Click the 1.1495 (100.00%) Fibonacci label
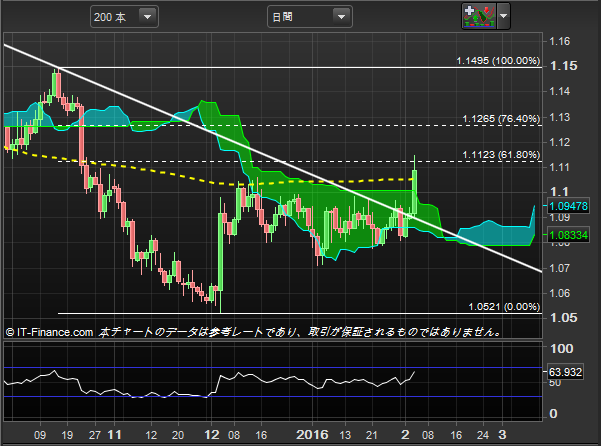 pyautogui.click(x=498, y=61)
